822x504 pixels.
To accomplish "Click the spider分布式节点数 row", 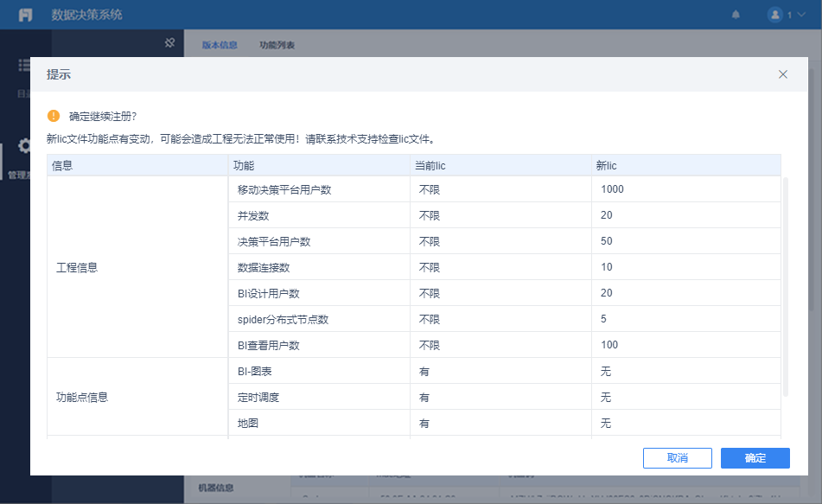I will pyautogui.click(x=283, y=319).
